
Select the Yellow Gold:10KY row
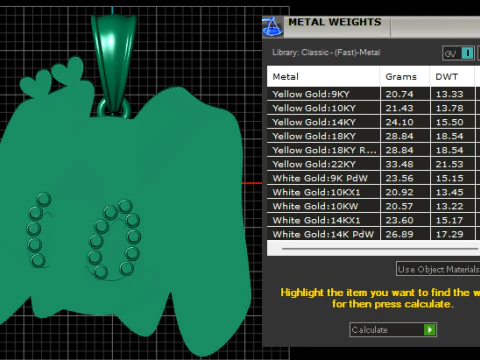tap(373, 108)
